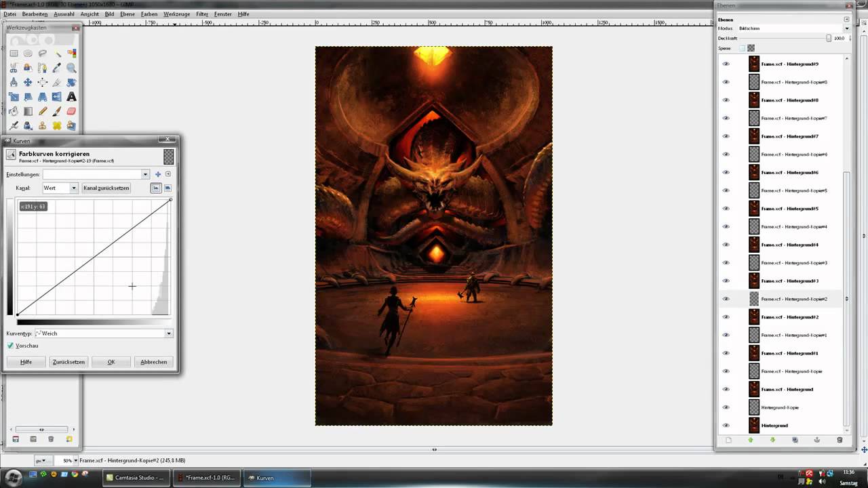Click the Deckkraft opacity slider handle
Screen dimensions: 868x488
[x=829, y=38]
